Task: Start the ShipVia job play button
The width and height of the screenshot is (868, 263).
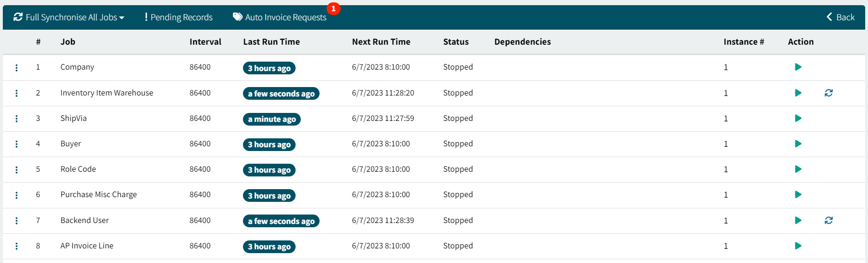Action: (798, 119)
